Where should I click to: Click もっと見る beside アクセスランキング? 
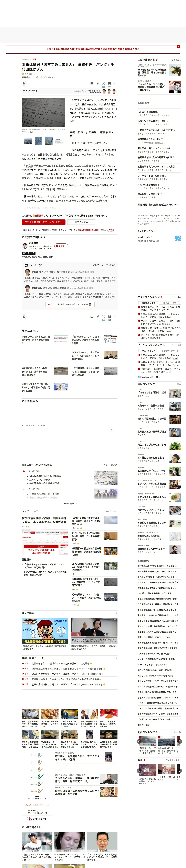176,297
